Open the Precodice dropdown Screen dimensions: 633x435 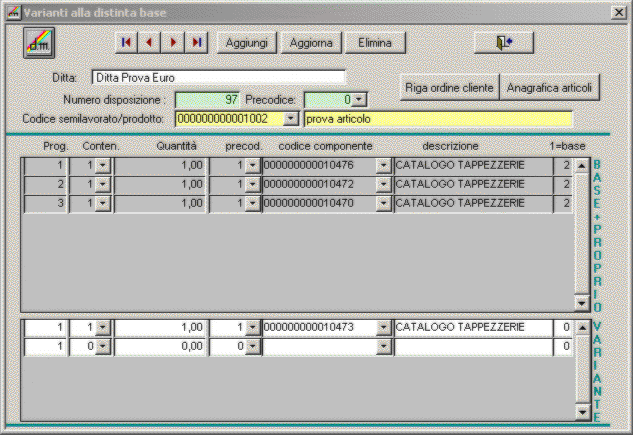(x=358, y=100)
